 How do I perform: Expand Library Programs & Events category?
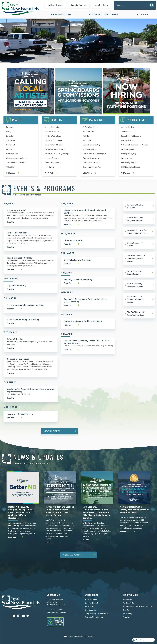point(139,244)
